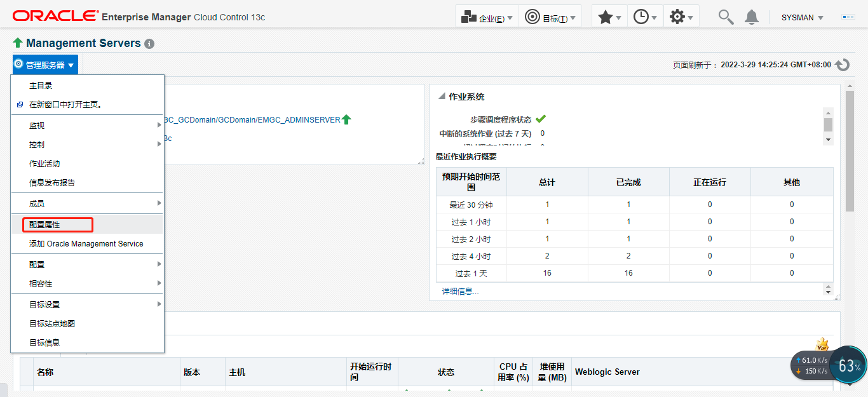
Task: Click the 状态 column header
Action: [x=446, y=372]
